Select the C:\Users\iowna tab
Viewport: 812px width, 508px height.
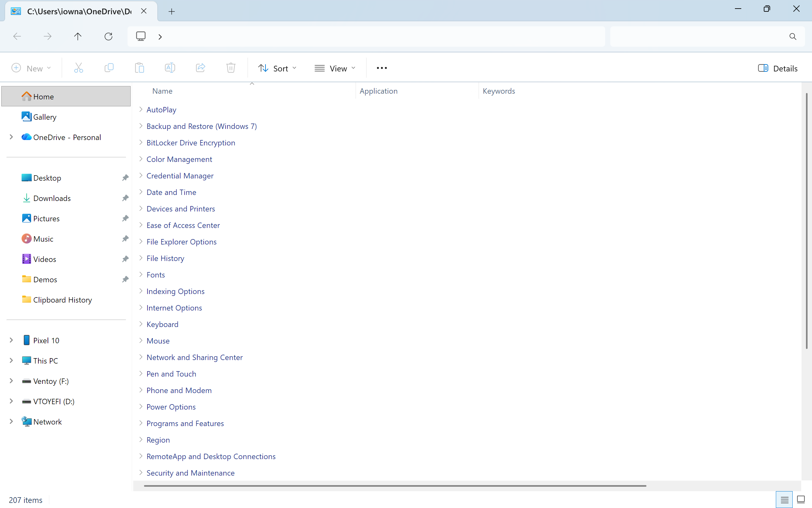[x=81, y=11]
